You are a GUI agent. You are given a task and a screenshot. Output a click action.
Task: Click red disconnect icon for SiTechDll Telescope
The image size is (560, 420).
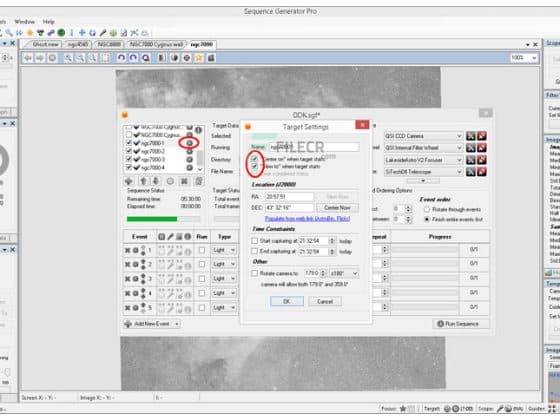click(x=482, y=172)
